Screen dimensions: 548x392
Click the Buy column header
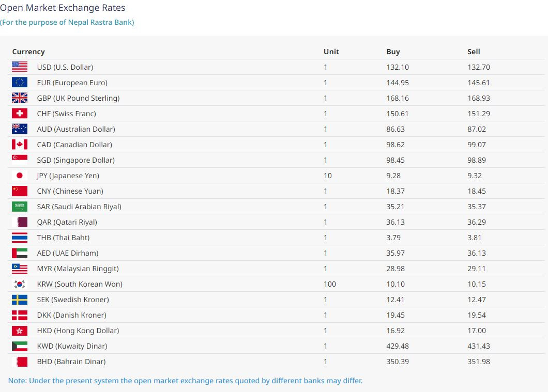click(x=393, y=52)
